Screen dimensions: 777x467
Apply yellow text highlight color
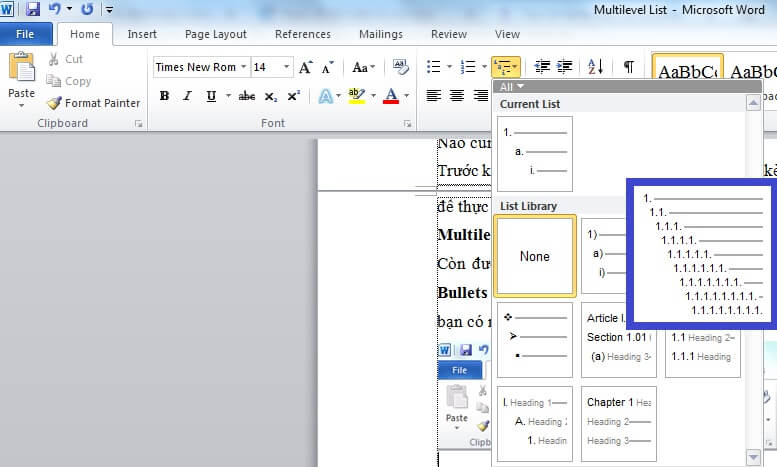click(x=357, y=96)
